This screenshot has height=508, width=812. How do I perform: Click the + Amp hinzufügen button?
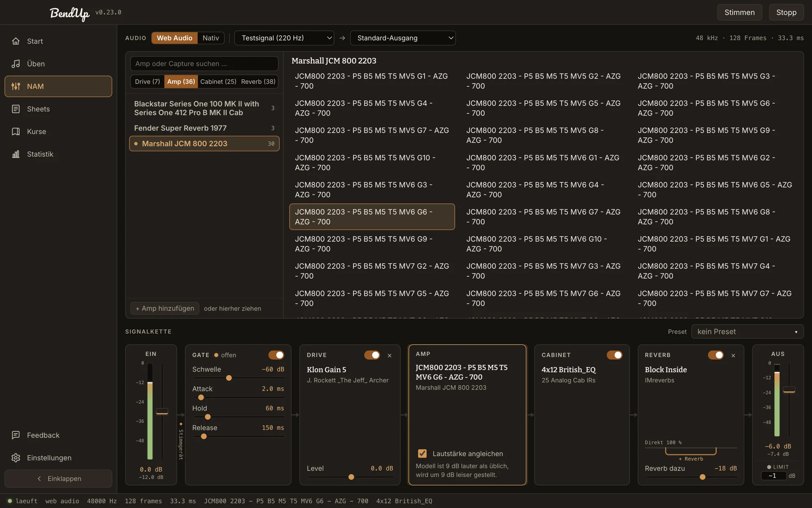click(164, 308)
